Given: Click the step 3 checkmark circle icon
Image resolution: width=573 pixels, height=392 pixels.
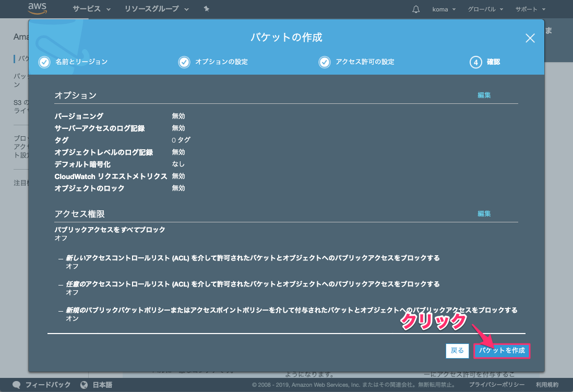Looking at the screenshot, I should tap(325, 62).
